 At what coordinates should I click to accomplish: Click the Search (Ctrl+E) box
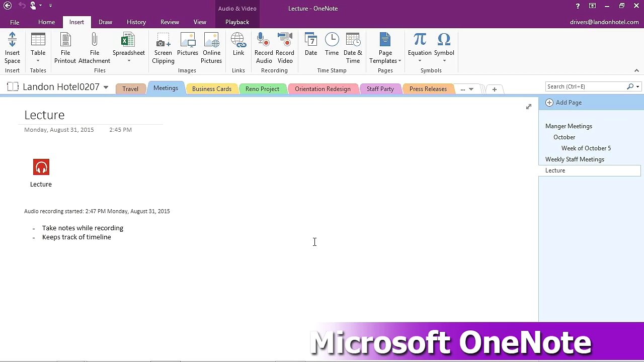[585, 86]
